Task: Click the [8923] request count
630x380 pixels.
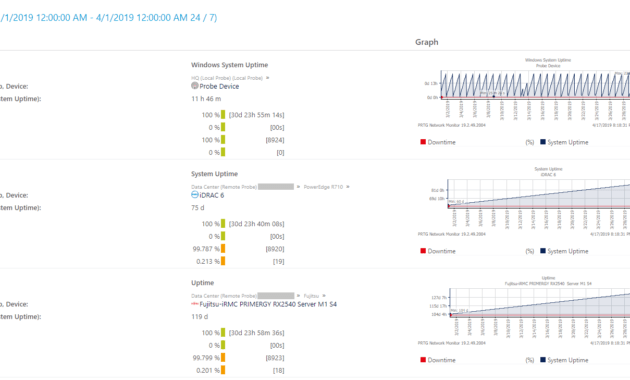Action: pyautogui.click(x=275, y=358)
